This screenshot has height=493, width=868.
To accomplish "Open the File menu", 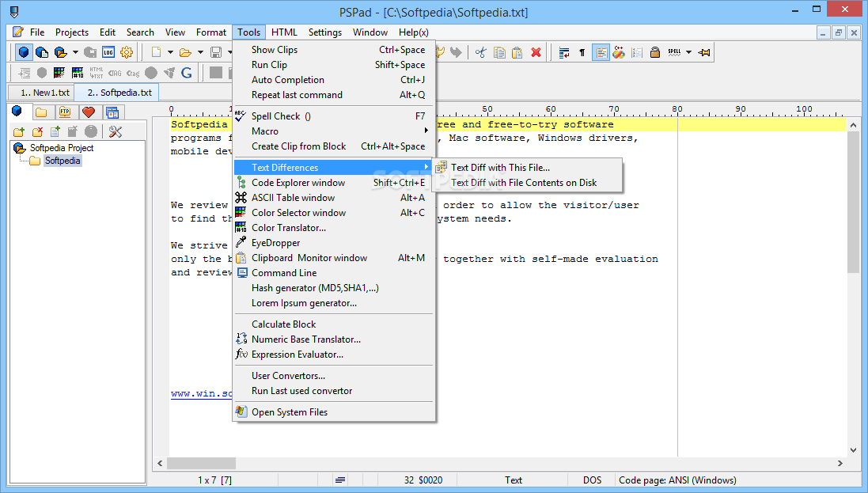I will tap(37, 32).
